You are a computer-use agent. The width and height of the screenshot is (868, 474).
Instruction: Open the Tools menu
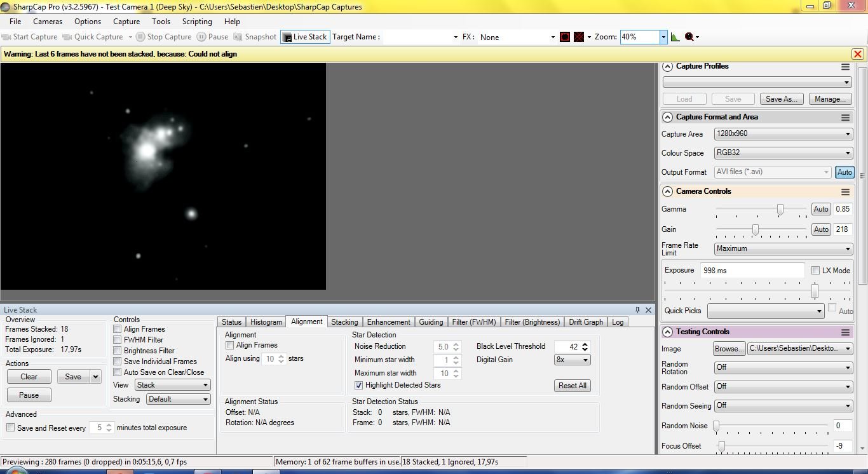pyautogui.click(x=161, y=22)
